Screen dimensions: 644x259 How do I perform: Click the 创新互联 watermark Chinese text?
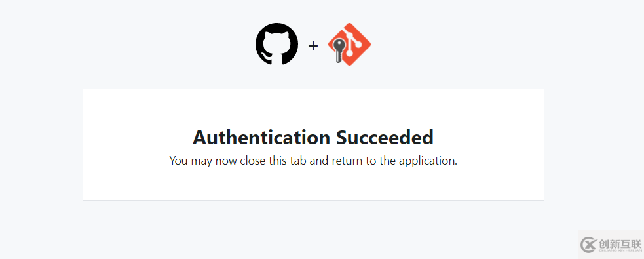620,243
